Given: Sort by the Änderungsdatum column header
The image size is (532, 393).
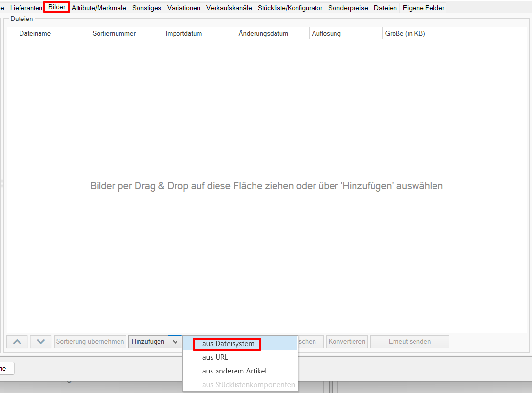Looking at the screenshot, I should click(x=273, y=33).
